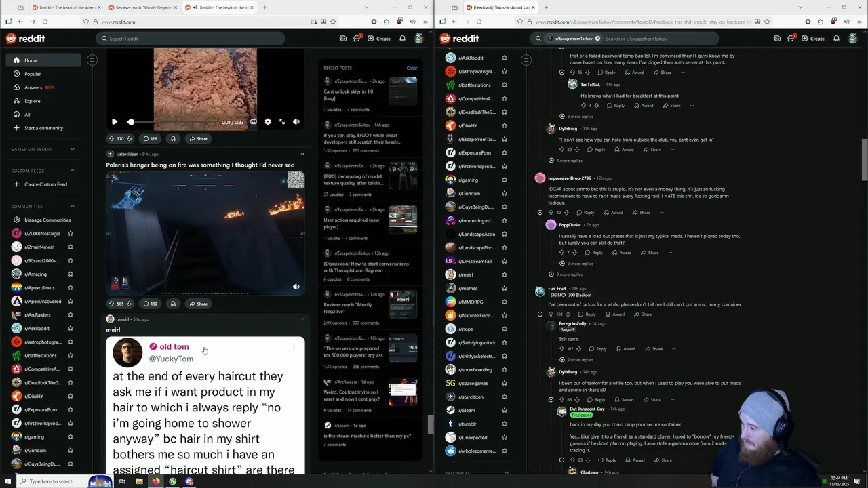Screen dimensions: 868x488
Task: Play the paused video in left feed
Action: [x=114, y=122]
